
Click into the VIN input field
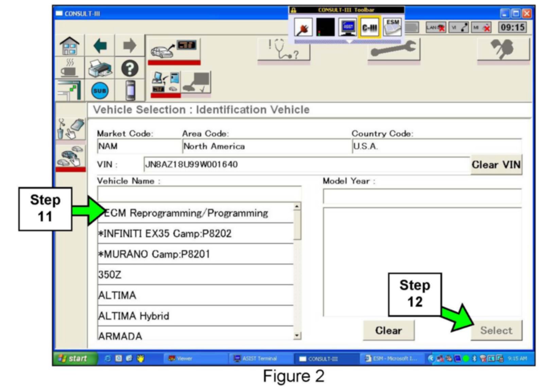(306, 165)
